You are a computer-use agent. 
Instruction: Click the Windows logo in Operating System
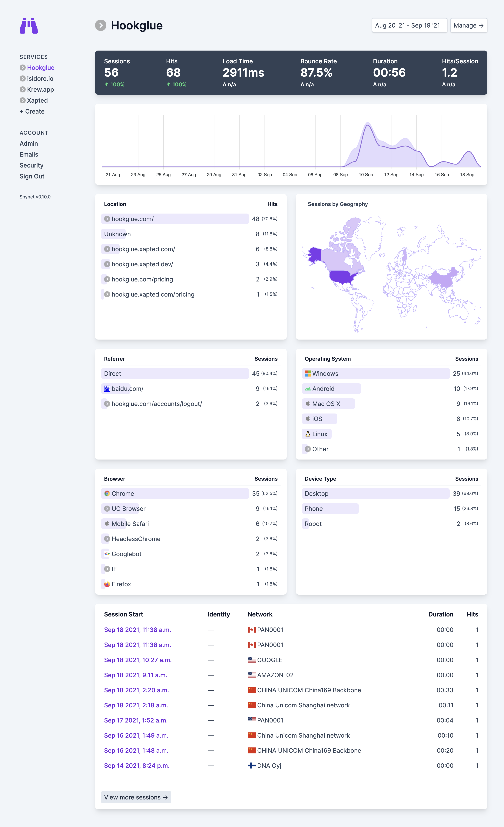(x=308, y=374)
